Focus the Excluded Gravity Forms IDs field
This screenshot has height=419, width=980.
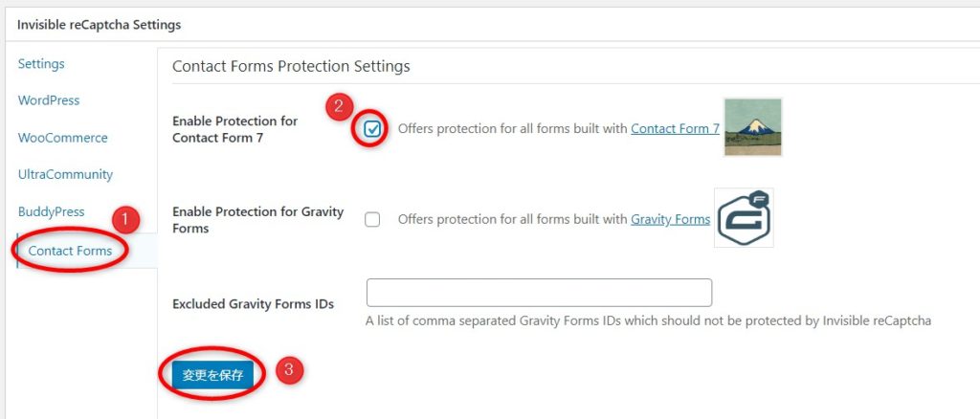click(540, 293)
